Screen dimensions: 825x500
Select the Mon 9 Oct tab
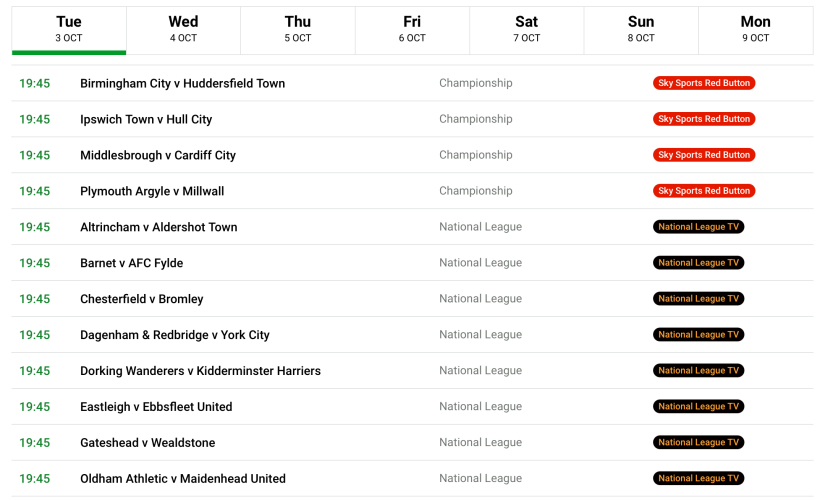(755, 29)
